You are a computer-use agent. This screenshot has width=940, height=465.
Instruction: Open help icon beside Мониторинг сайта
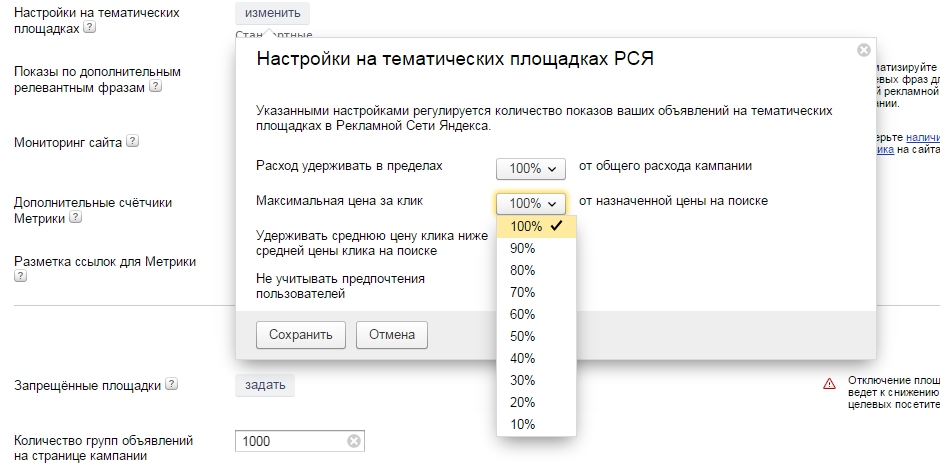[132, 141]
